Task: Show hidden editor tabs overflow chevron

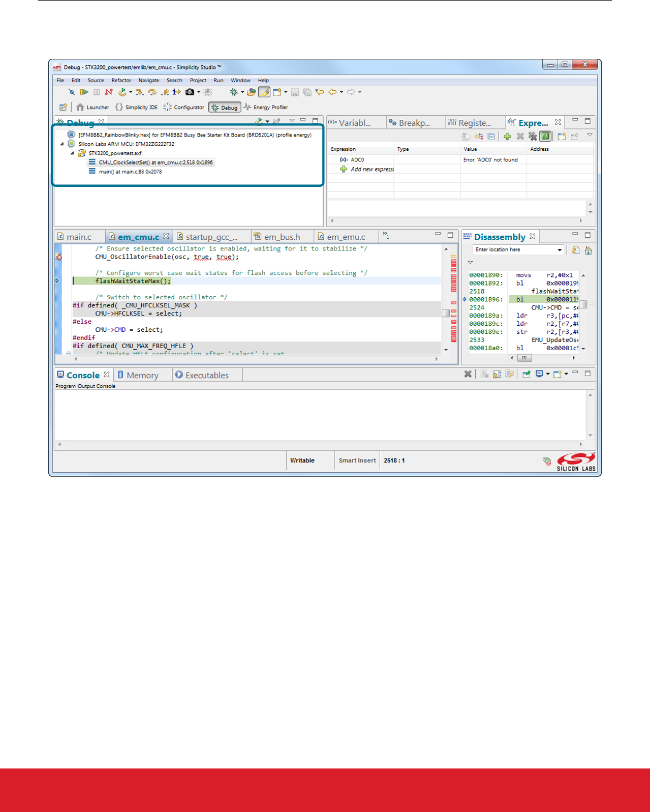Action: pyautogui.click(x=386, y=235)
